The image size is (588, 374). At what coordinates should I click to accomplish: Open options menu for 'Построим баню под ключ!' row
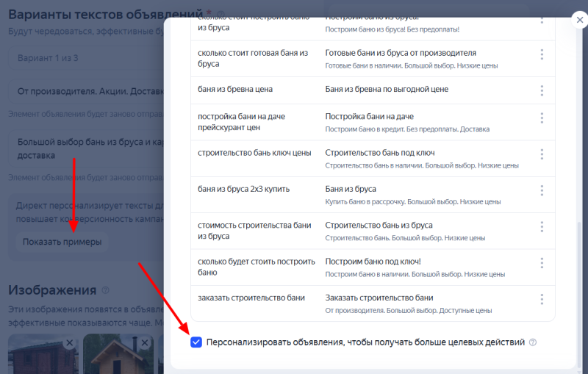(x=542, y=263)
